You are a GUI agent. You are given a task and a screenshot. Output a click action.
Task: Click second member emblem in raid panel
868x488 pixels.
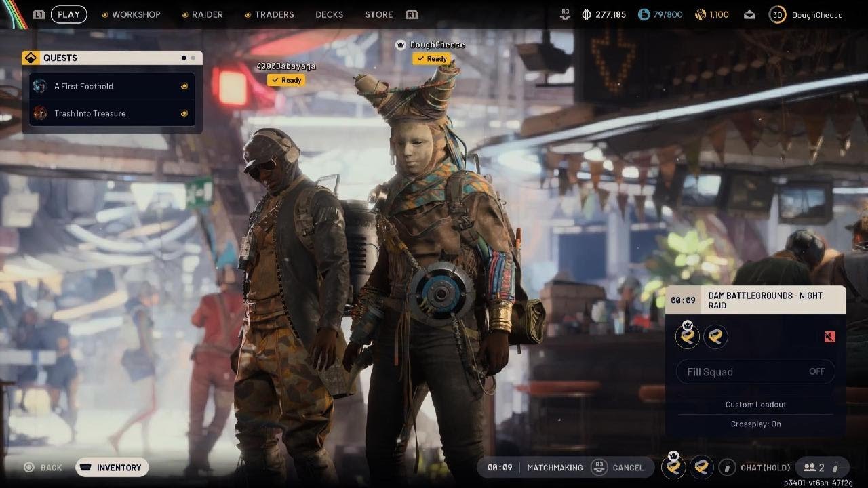click(x=715, y=336)
